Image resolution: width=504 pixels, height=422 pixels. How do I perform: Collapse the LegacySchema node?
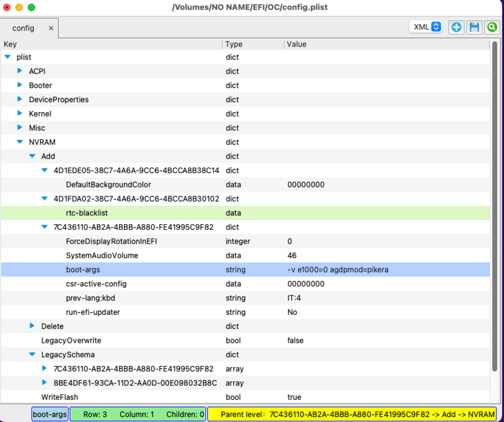pos(32,355)
